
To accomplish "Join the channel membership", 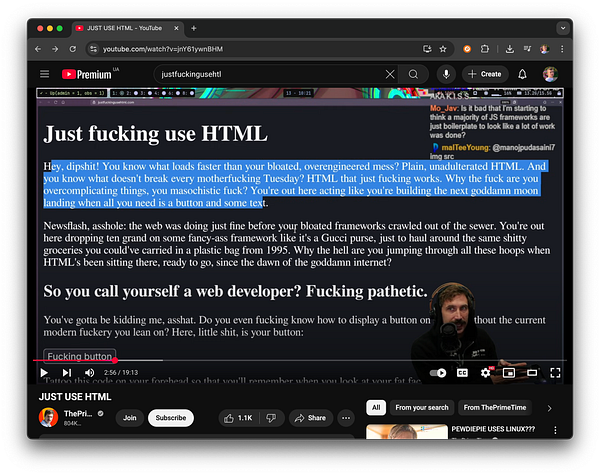I will 130,418.
